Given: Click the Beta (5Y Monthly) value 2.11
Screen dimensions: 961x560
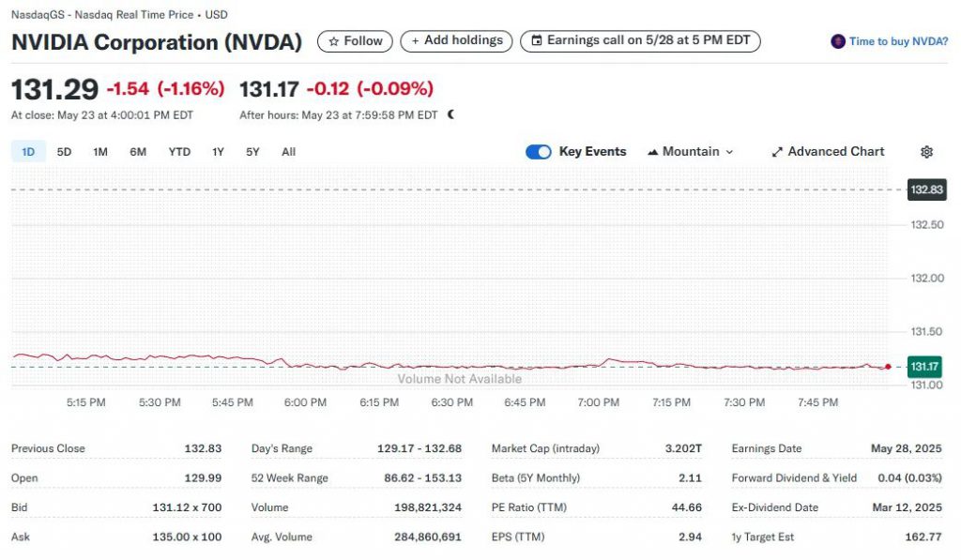Looking at the screenshot, I should pyautogui.click(x=690, y=477).
